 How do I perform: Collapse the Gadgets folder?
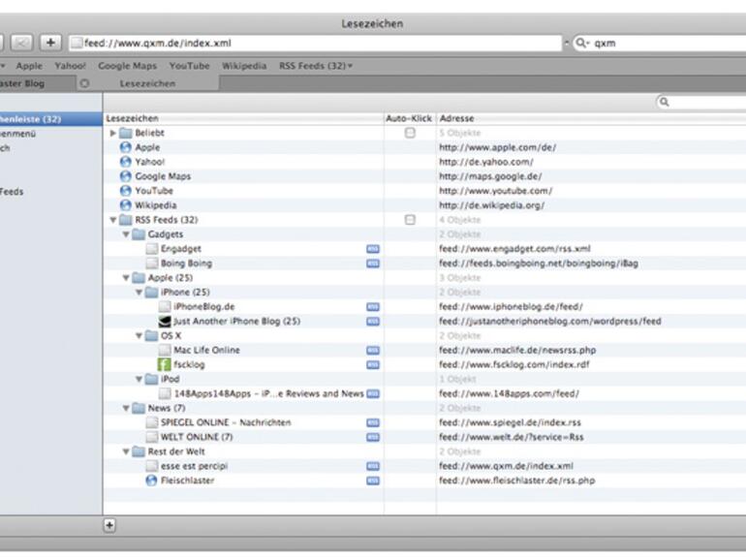coord(126,234)
